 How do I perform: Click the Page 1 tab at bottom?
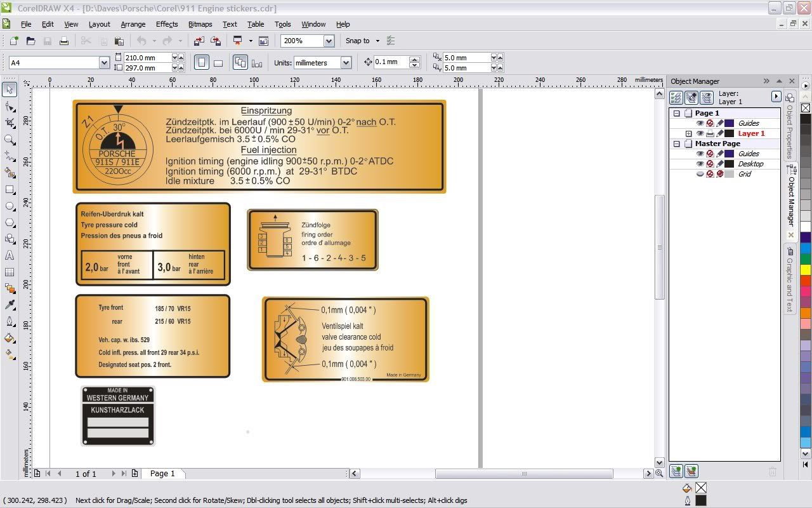coord(162,474)
